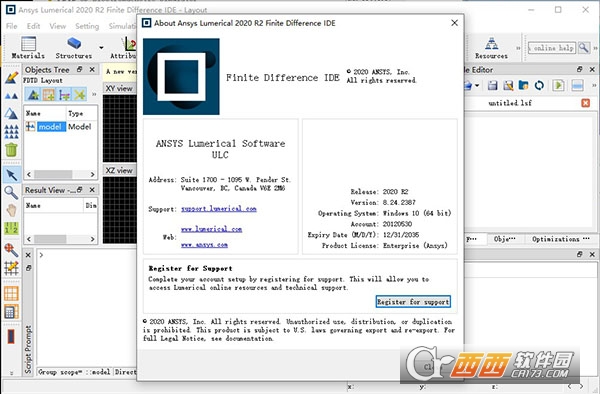This screenshot has height=394, width=600.
Task: Expand the Resources toolbar overflow chevron
Action: 518,48
